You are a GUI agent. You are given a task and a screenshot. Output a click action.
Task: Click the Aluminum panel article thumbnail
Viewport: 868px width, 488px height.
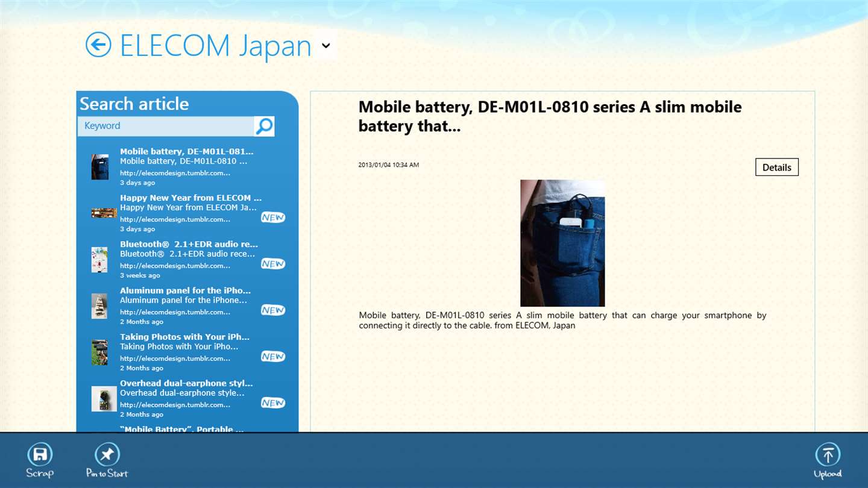(x=99, y=306)
